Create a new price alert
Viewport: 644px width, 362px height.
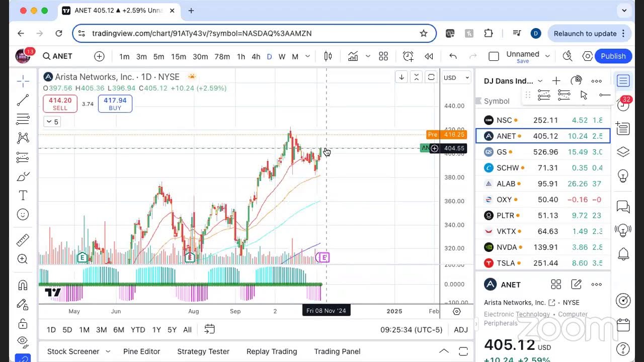[x=408, y=56]
